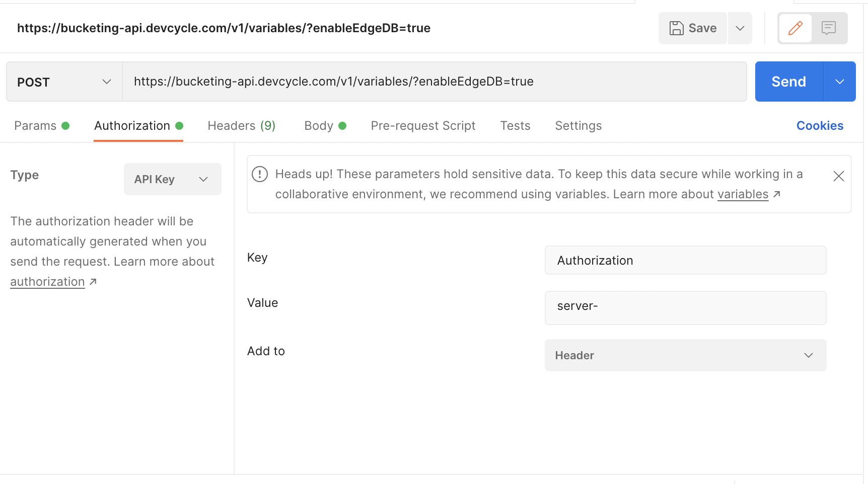
Task: Open the 'Add to' Header dropdown
Action: click(x=685, y=355)
